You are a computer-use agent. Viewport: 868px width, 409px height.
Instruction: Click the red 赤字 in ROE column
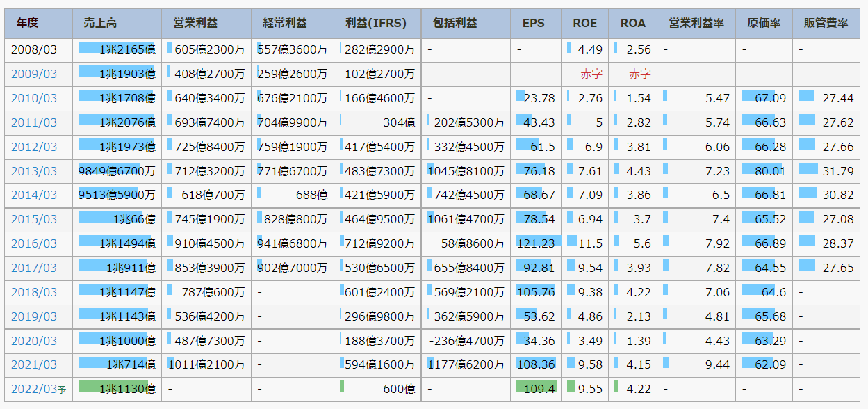pyautogui.click(x=591, y=74)
